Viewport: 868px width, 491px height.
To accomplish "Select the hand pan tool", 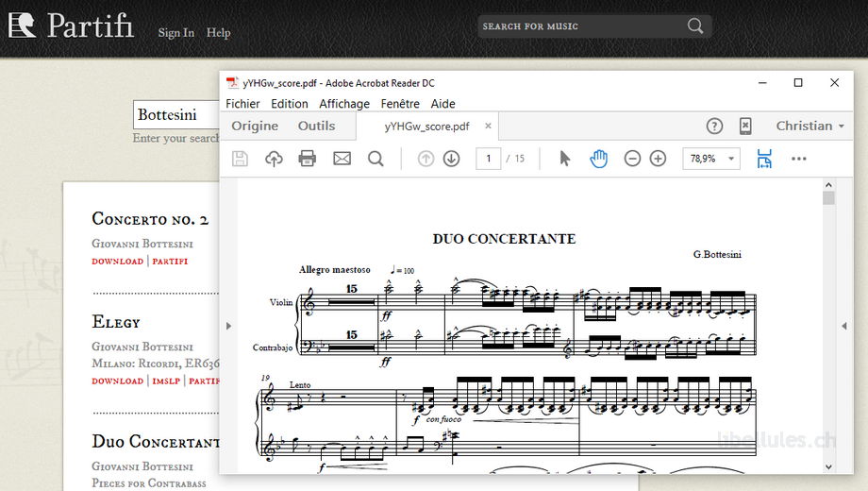I will pos(598,159).
